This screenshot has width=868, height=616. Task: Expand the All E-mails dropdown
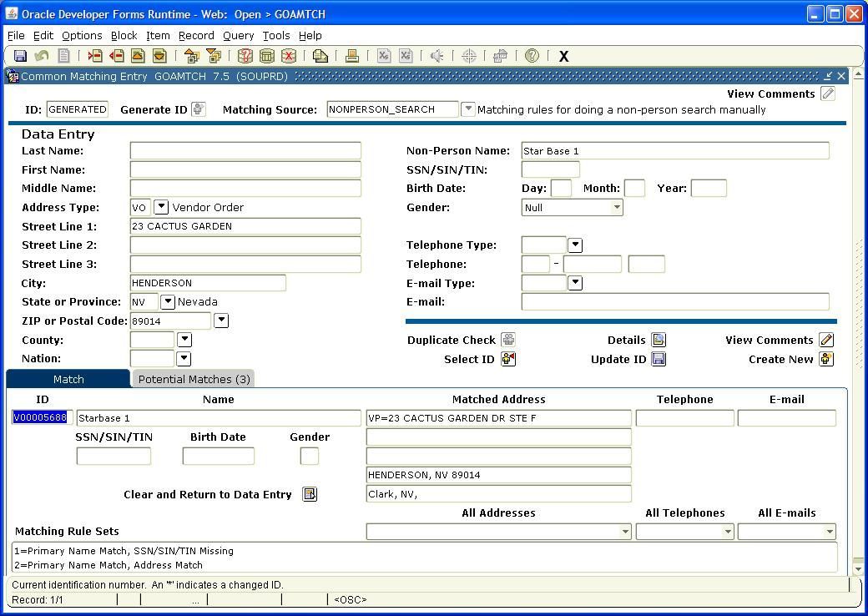(x=830, y=532)
